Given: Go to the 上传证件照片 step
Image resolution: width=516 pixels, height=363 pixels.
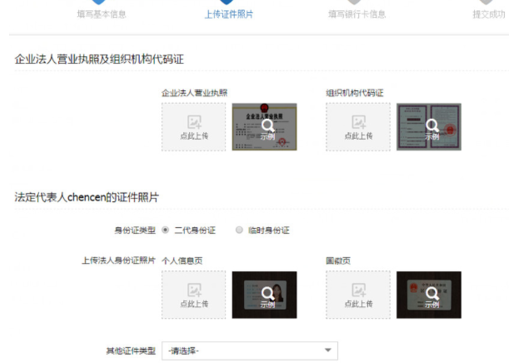Looking at the screenshot, I should click(229, 14).
